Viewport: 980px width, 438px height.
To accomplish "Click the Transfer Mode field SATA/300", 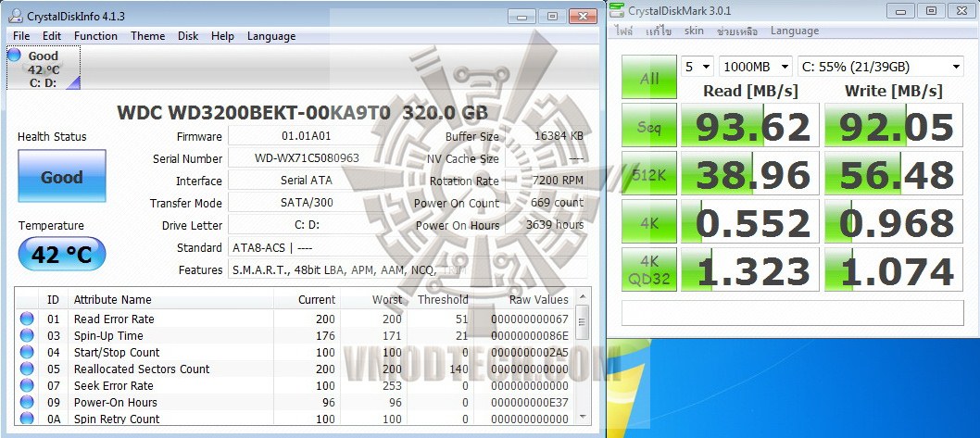I will [307, 203].
